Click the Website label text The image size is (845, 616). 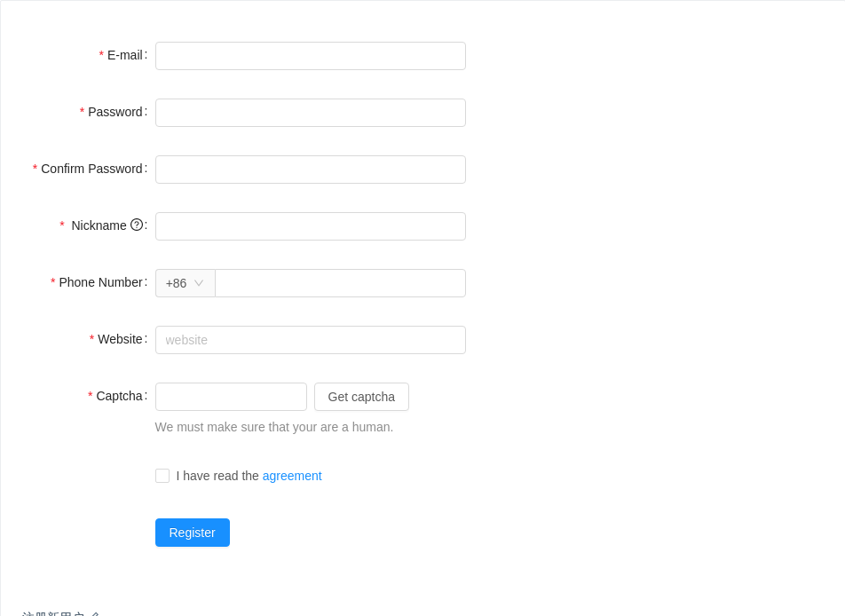pos(120,339)
